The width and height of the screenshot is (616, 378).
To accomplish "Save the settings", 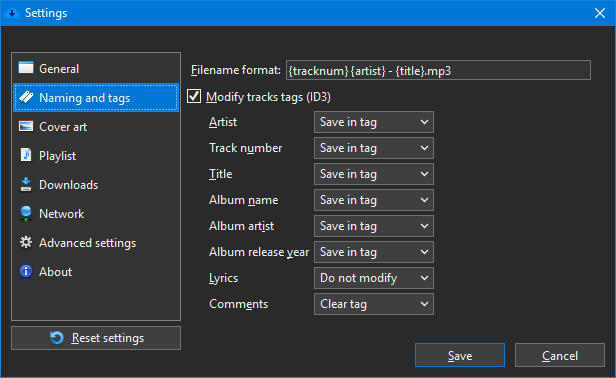I will click(460, 355).
